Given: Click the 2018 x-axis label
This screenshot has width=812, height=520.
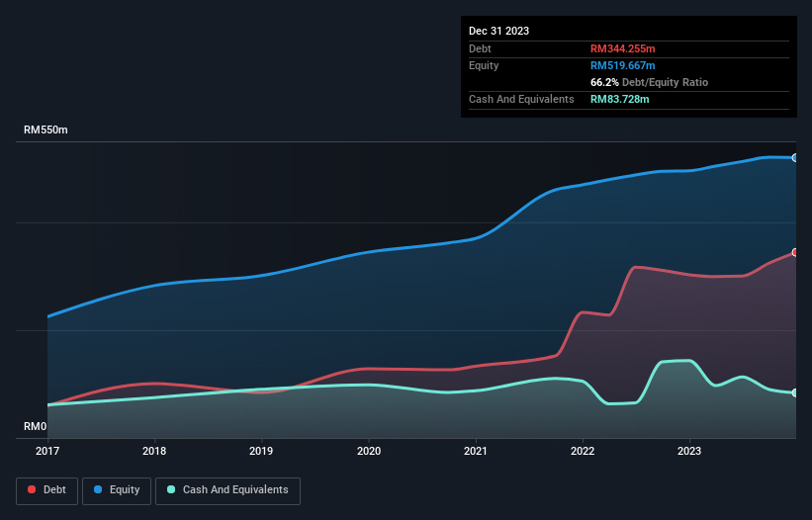Looking at the screenshot, I should coord(154,451).
